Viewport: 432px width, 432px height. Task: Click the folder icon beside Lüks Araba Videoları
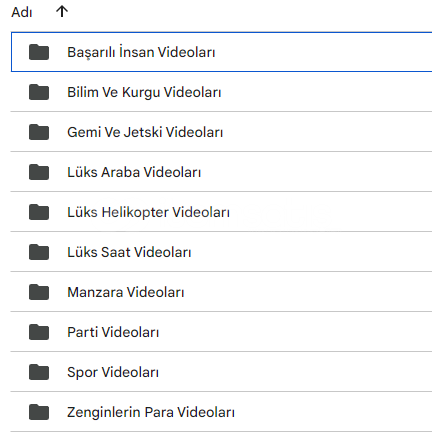pyautogui.click(x=39, y=172)
